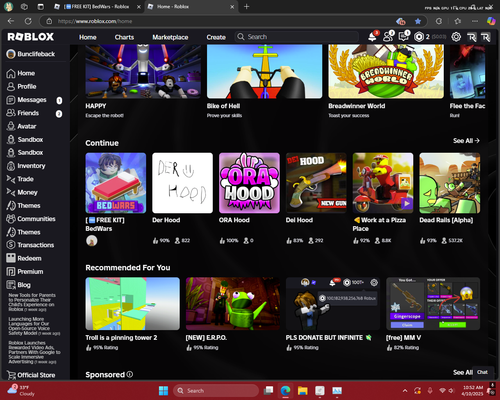
Task: Open Premium in the sidebar
Action: [x=25, y=272]
